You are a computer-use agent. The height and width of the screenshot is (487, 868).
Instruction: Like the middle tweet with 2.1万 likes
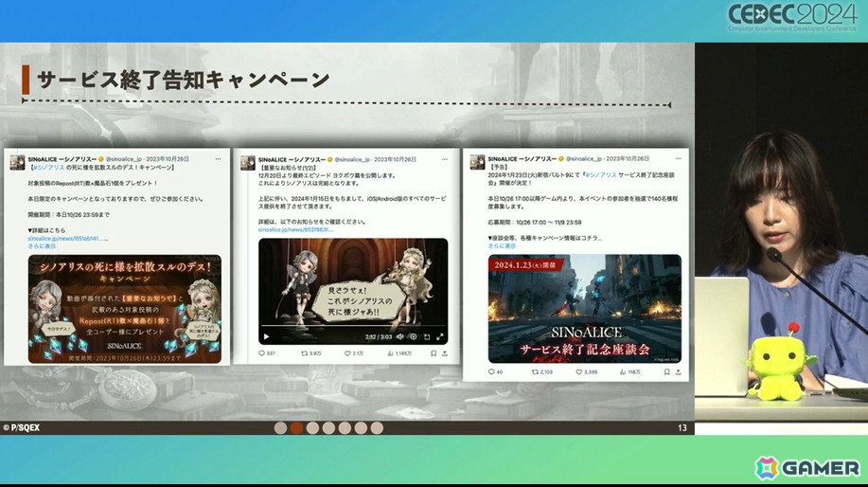(x=354, y=352)
